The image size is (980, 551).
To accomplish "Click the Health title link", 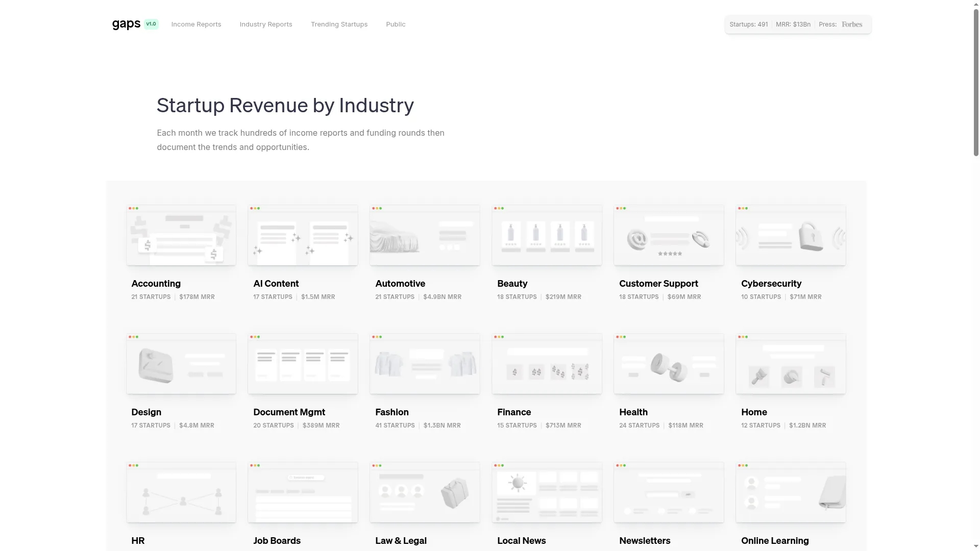I will click(633, 412).
